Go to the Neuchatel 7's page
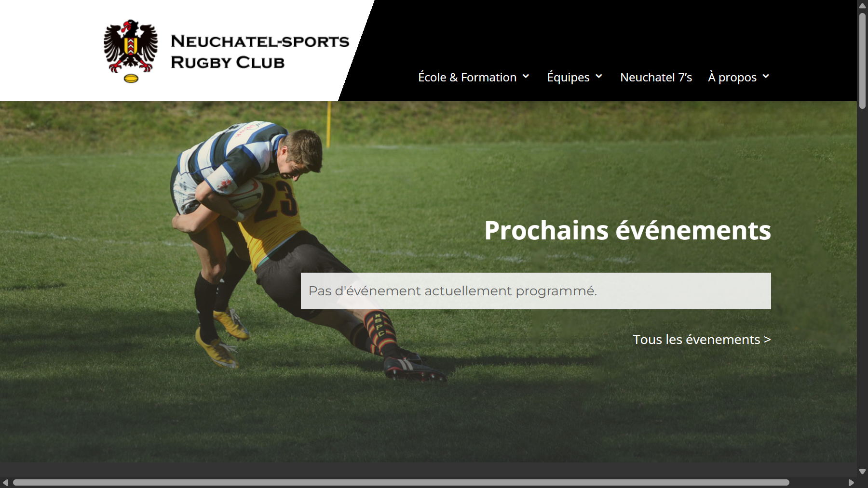 coord(656,77)
